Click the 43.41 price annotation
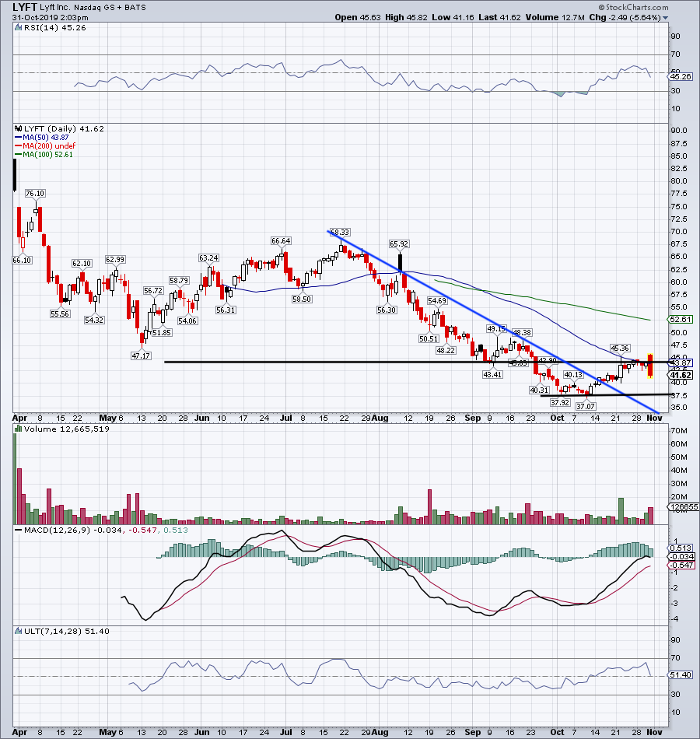Image resolution: width=700 pixels, height=739 pixels. pyautogui.click(x=492, y=375)
